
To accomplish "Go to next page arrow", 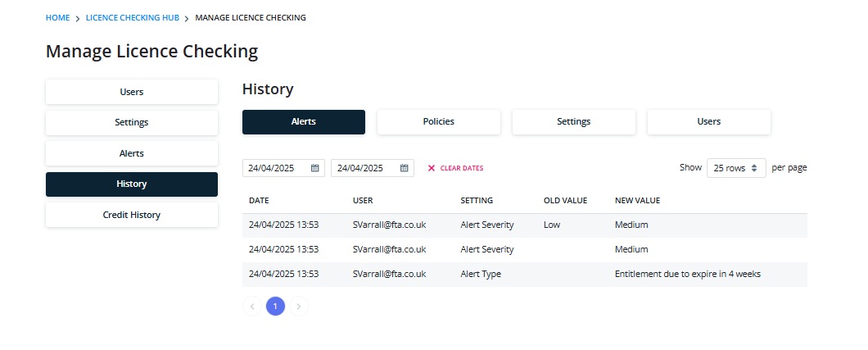I will pos(299,306).
